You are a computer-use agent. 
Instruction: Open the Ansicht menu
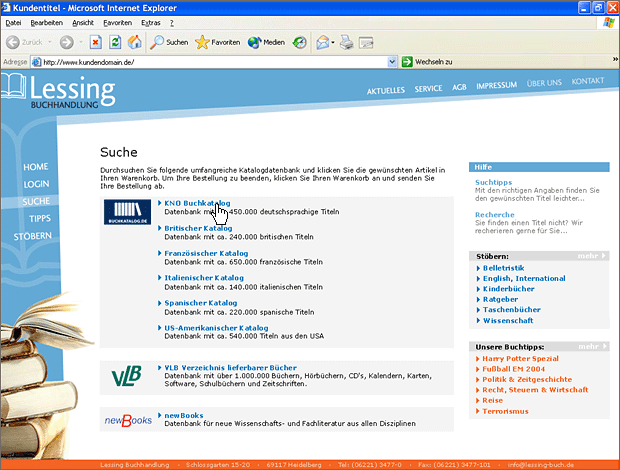pos(83,23)
